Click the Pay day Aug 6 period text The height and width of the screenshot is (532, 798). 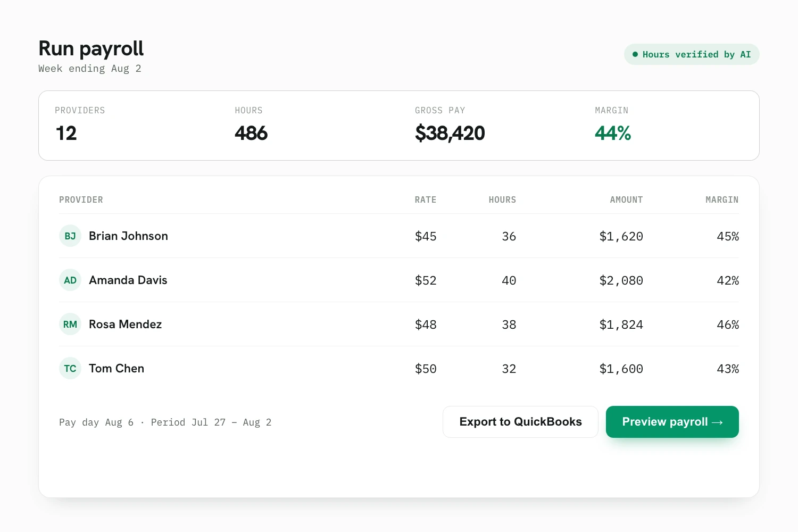click(165, 422)
